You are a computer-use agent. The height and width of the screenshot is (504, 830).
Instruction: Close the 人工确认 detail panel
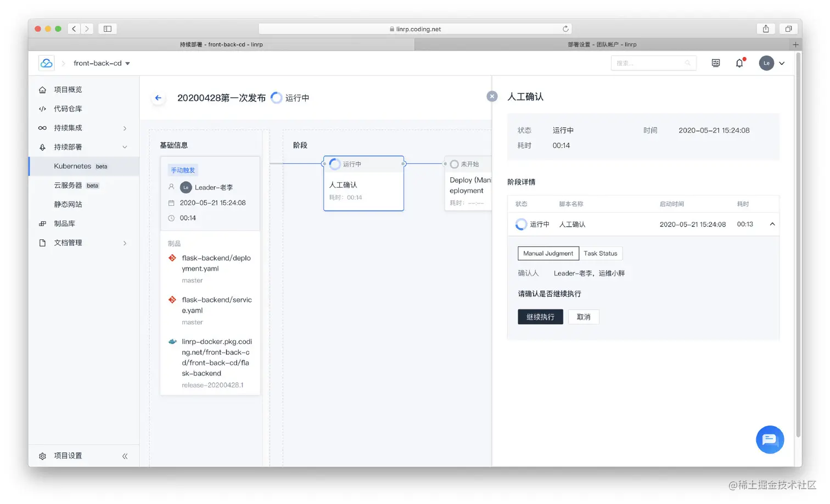[x=492, y=96]
